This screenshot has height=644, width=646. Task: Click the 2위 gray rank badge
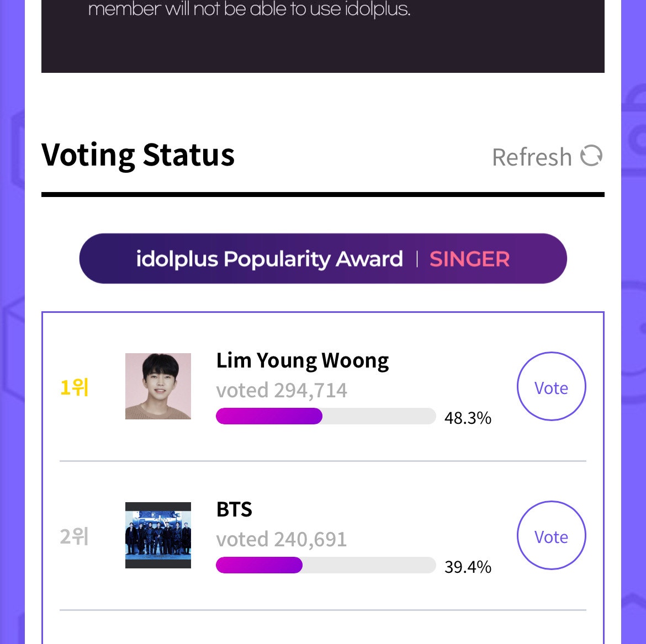pos(75,536)
